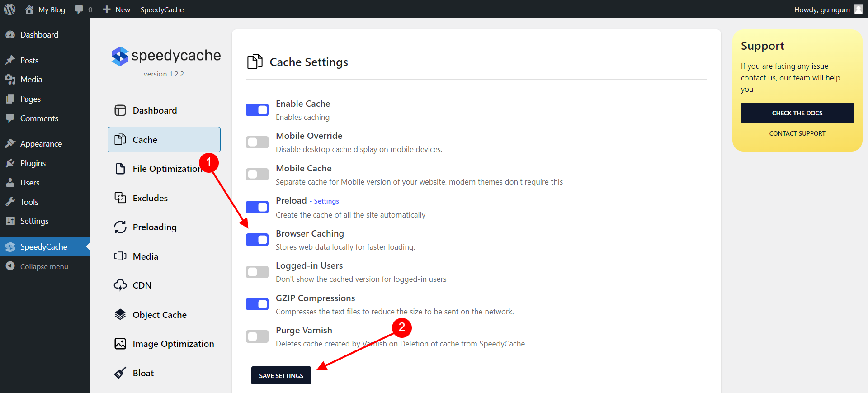Open Users in WordPress admin menu
Viewport: 868px width, 393px height.
coord(45,183)
